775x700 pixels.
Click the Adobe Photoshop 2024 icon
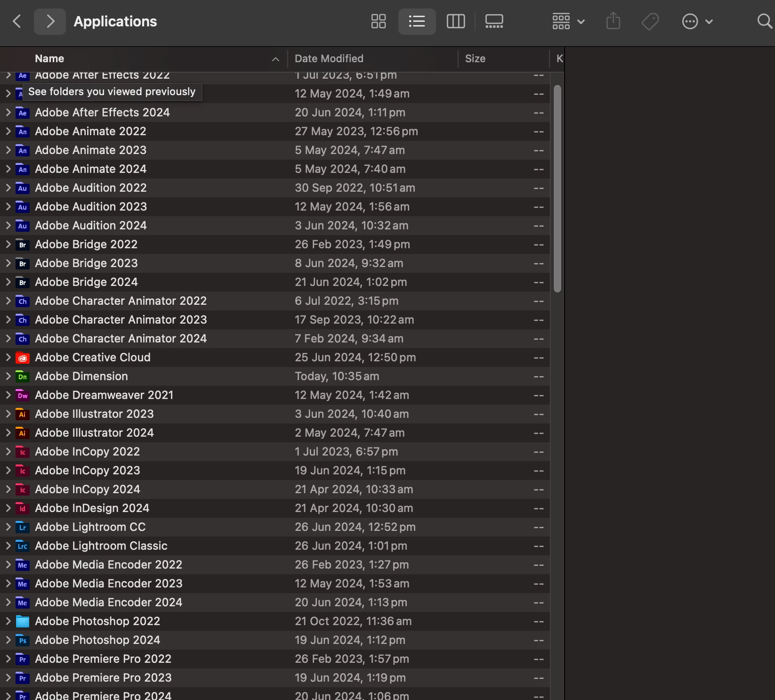click(x=23, y=640)
